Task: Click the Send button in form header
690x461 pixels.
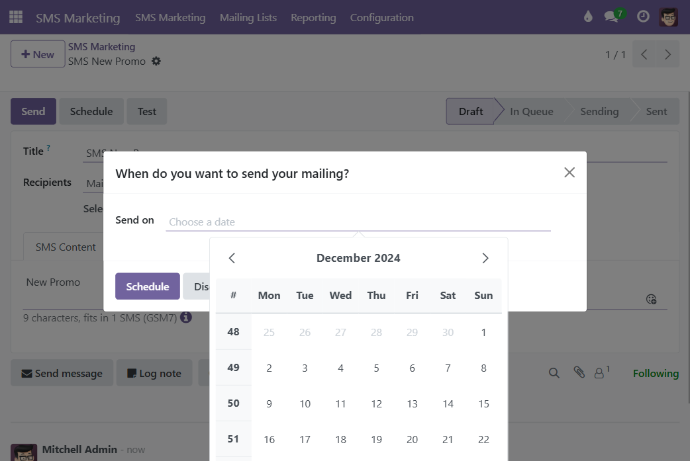Action: click(x=33, y=111)
